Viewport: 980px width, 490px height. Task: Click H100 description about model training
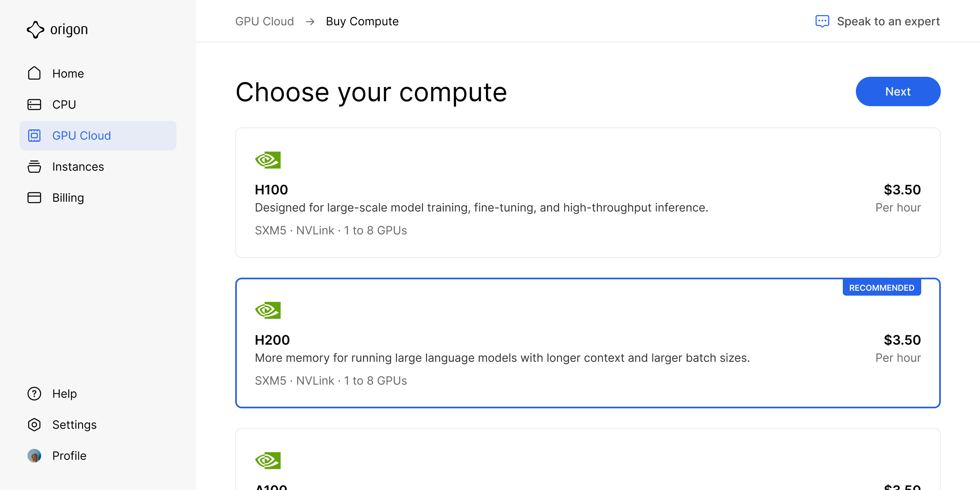click(481, 208)
